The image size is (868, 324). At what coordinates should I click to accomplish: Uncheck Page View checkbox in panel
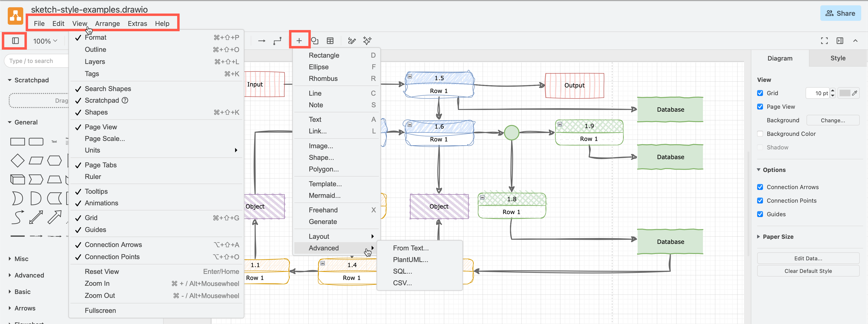point(760,107)
